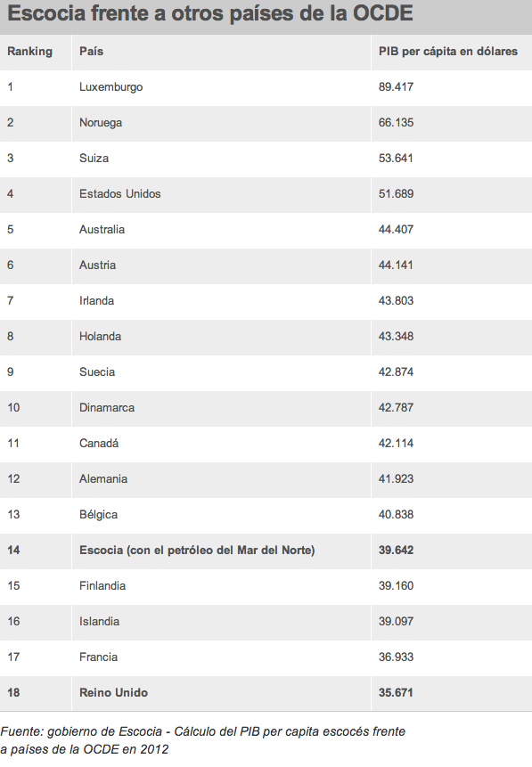Click the Holanda country name
The width and height of the screenshot is (532, 767).
101,337
